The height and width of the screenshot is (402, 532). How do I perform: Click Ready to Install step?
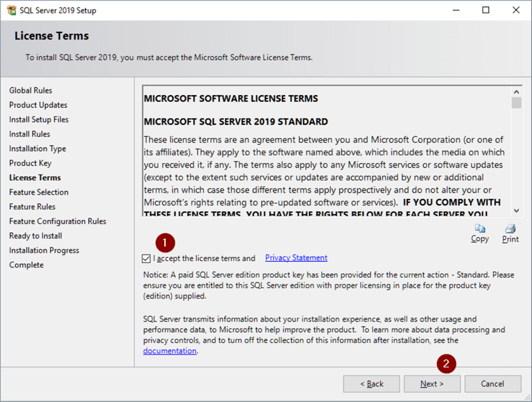[x=35, y=237]
